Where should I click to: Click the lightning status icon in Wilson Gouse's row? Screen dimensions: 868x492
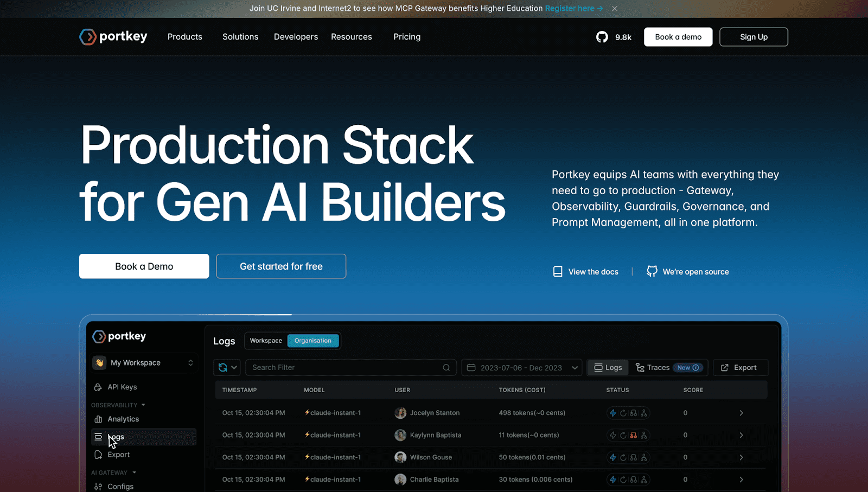coord(613,457)
